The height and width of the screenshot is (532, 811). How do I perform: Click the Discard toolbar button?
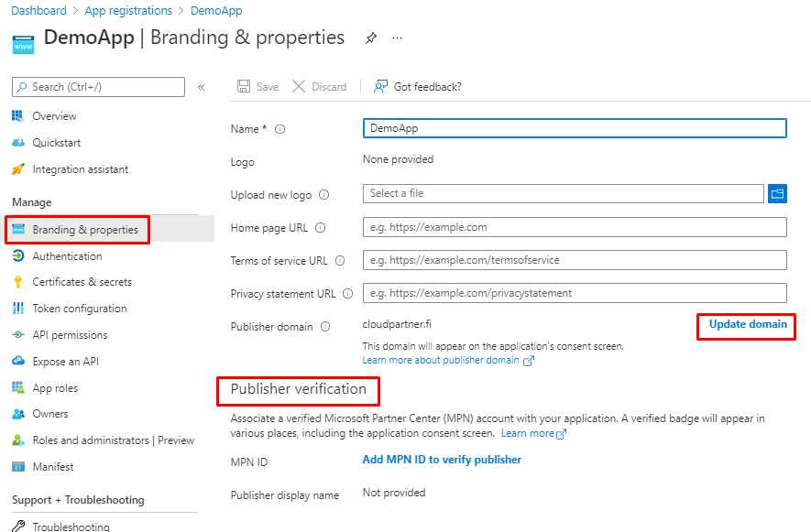pos(319,87)
